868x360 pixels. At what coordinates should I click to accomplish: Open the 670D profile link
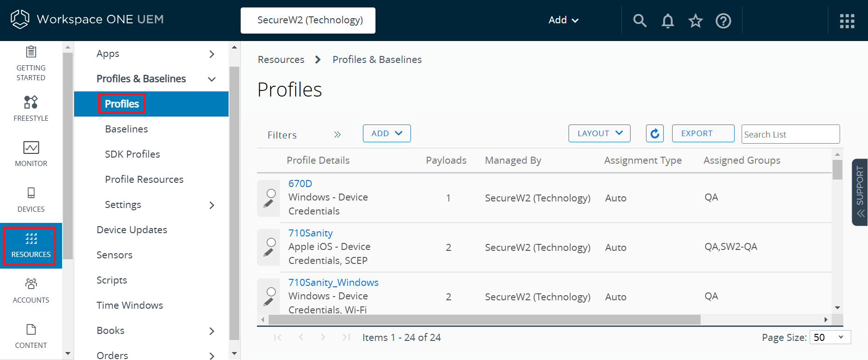pyautogui.click(x=300, y=184)
